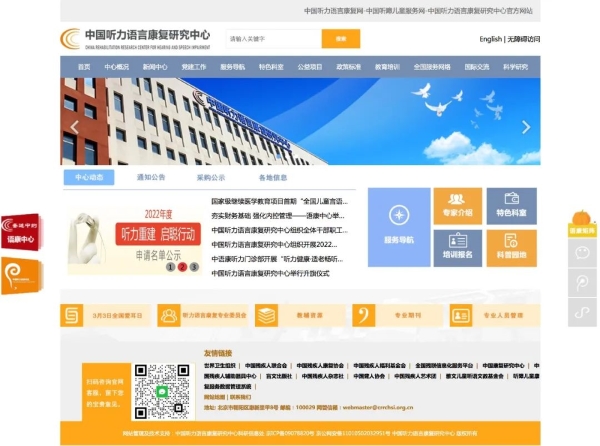
Task: Click the 特色科室 departments tile
Action: pos(512,206)
